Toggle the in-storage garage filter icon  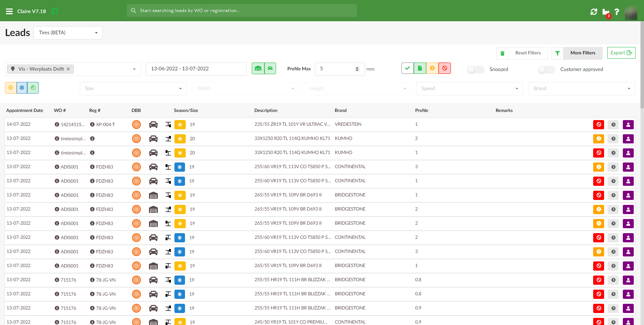tap(258, 69)
